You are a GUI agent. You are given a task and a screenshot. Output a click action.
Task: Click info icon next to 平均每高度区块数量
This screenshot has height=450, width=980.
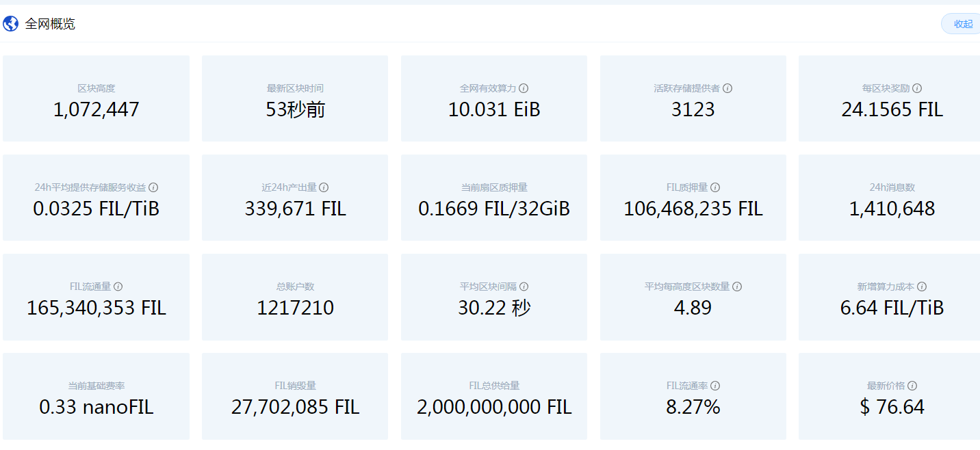coord(737,287)
